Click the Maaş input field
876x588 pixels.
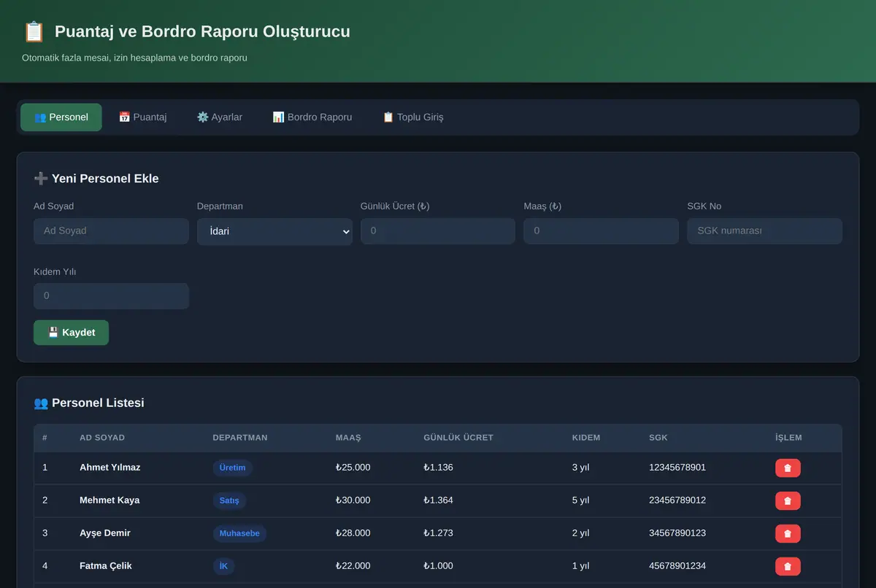601,231
